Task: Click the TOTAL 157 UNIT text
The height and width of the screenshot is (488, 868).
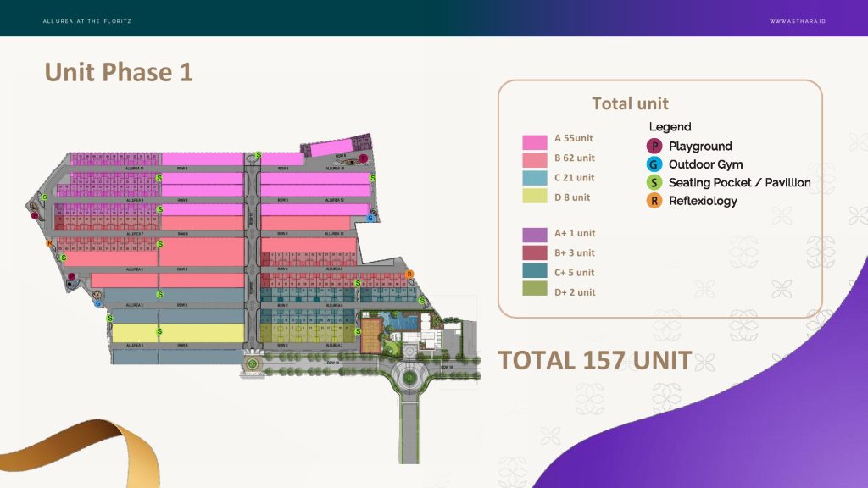Action: (x=596, y=360)
